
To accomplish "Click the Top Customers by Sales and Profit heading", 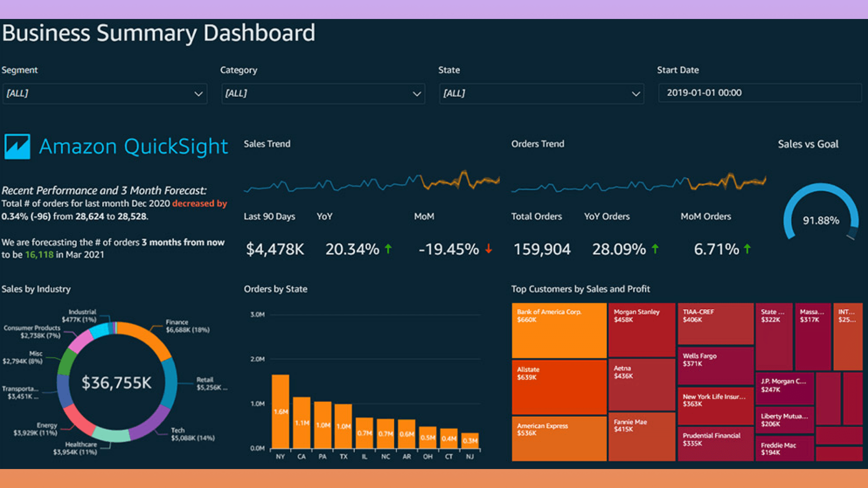I will pos(580,289).
